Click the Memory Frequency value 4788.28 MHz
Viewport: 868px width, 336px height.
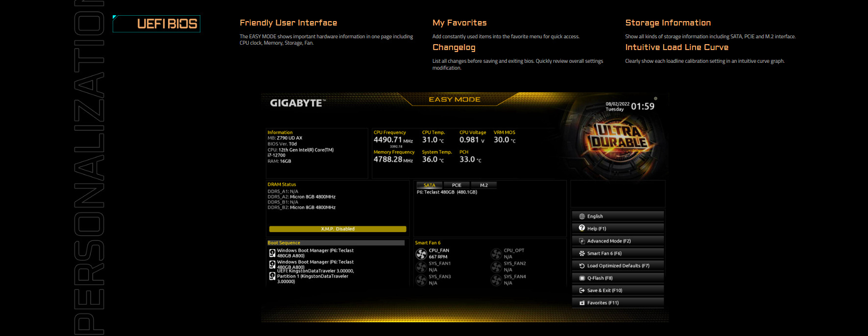click(x=393, y=159)
